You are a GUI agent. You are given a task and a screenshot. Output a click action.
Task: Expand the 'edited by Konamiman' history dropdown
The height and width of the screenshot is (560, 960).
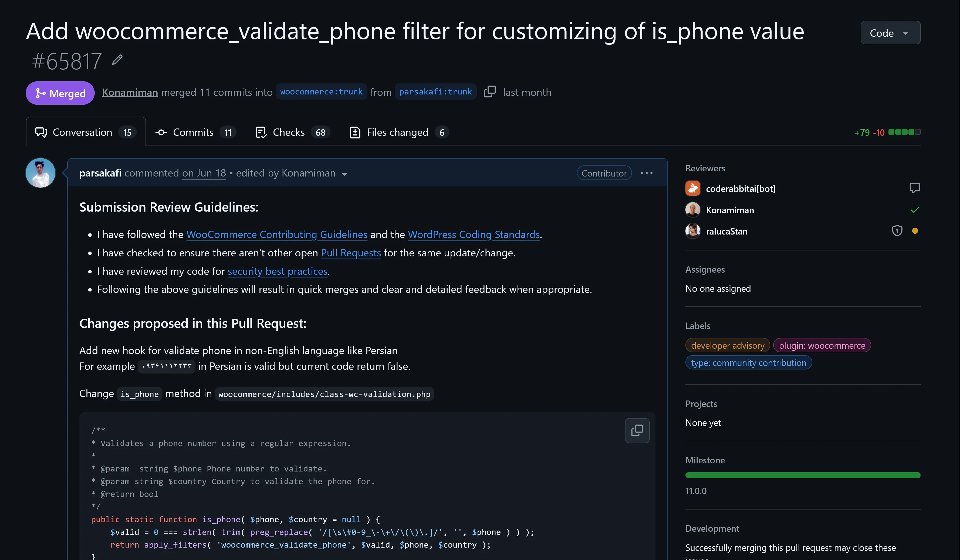pyautogui.click(x=292, y=173)
